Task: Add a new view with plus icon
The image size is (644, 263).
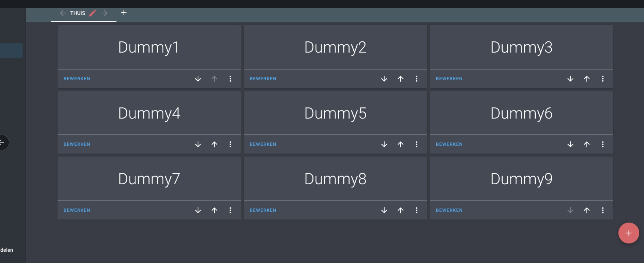Action: point(124,13)
